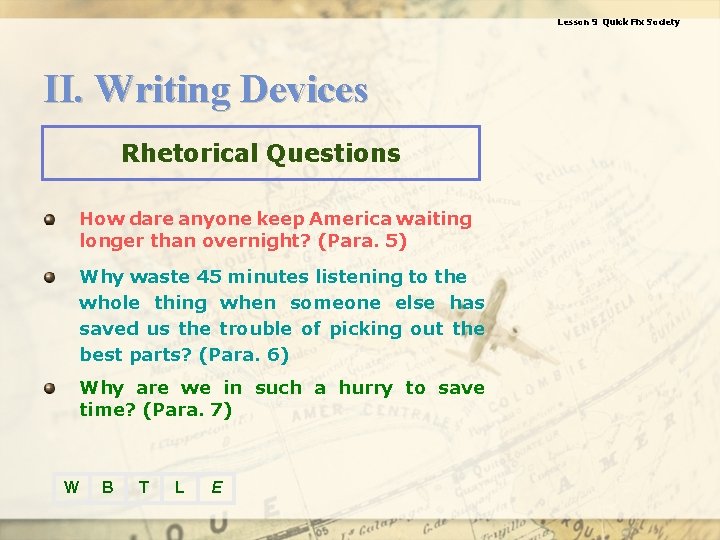
Task: Click the italic E navigation button
Action: [x=217, y=488]
